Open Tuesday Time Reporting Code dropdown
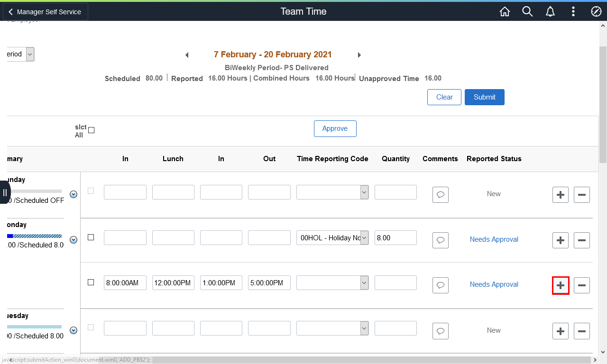Viewport: 607px width, 364px height. coord(332,328)
